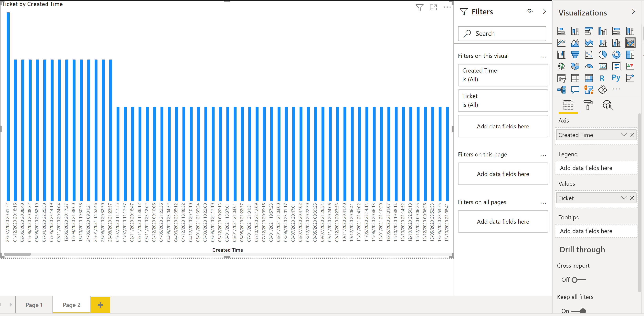Click Focus mode icon on the chart
The width and height of the screenshot is (644, 316).
[433, 7]
